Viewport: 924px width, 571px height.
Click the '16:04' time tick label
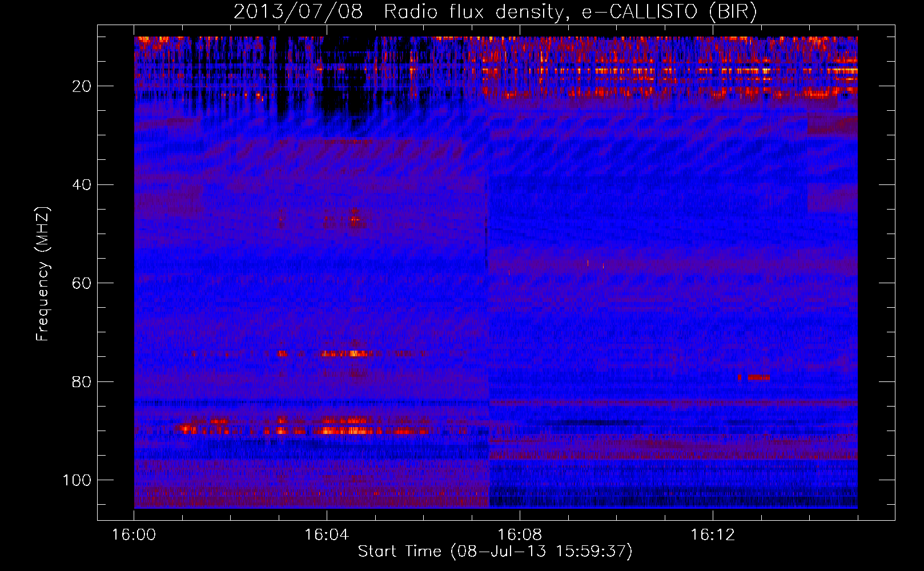tap(327, 535)
